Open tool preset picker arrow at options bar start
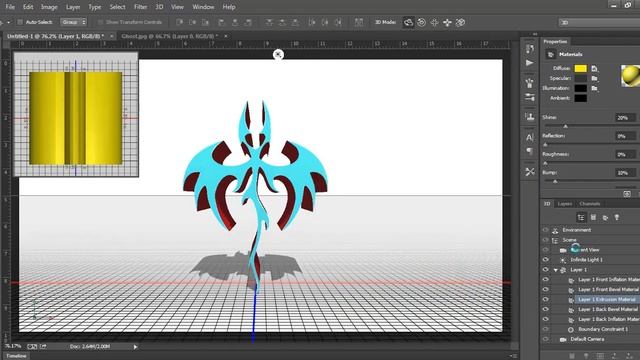Image resolution: width=640 pixels, height=360 pixels. point(8,22)
